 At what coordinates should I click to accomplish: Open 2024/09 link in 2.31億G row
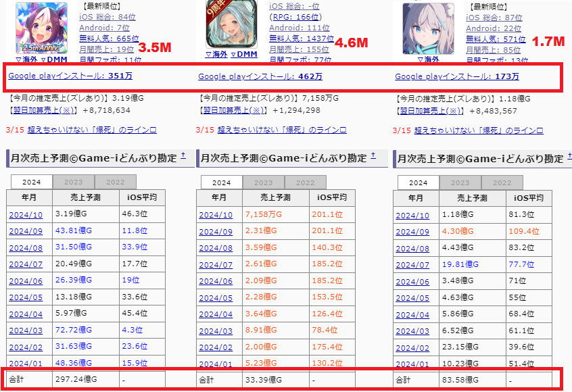tap(216, 232)
